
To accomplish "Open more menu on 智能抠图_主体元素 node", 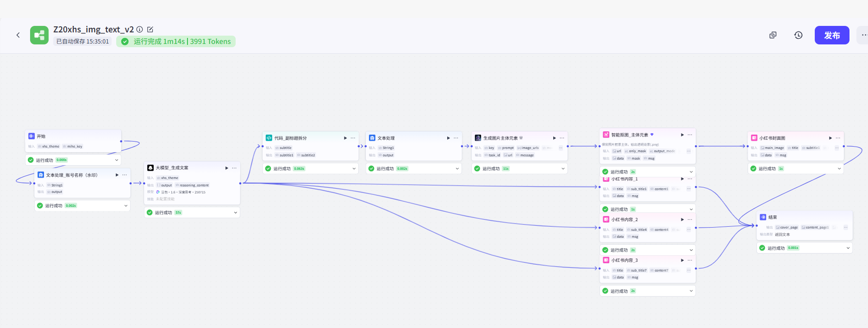I will (690, 135).
